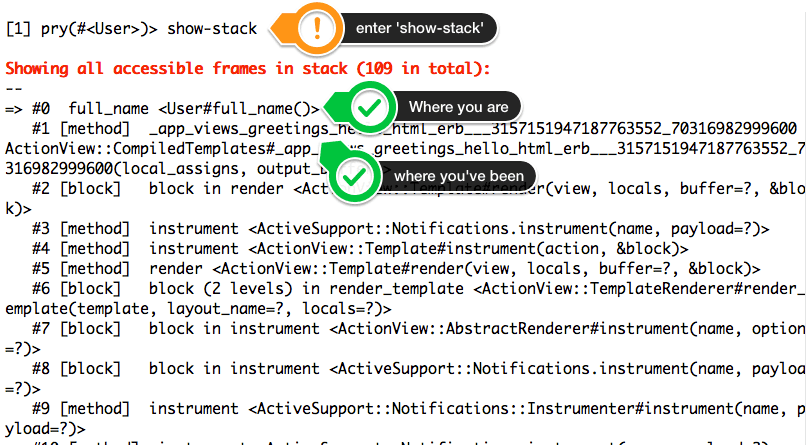The height and width of the screenshot is (445, 806).
Task: Select frame #3 ActiveSupport::Notifications.instrument line
Action: (x=400, y=229)
